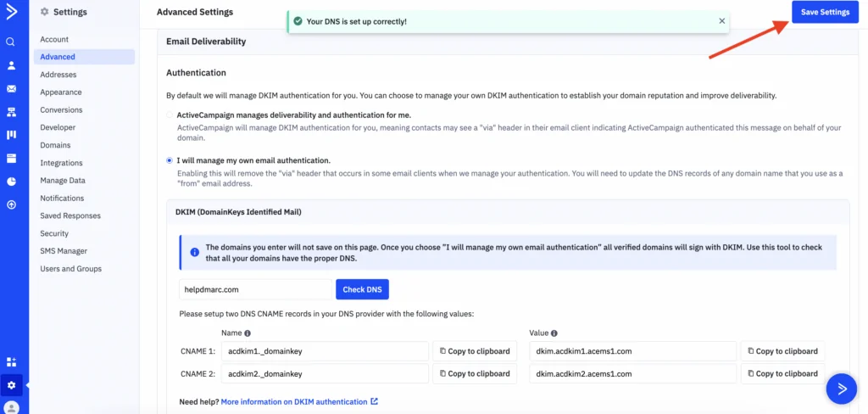Click the Check DNS button

pos(363,289)
